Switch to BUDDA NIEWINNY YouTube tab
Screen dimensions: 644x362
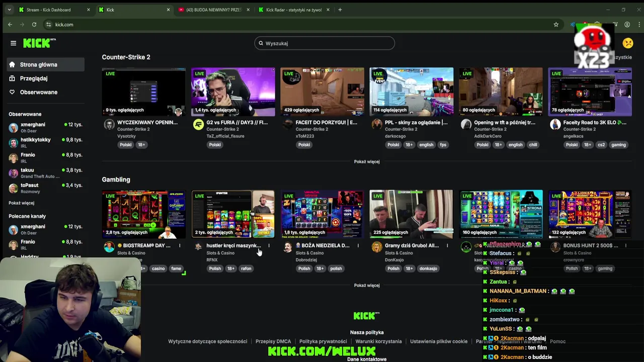click(214, 10)
